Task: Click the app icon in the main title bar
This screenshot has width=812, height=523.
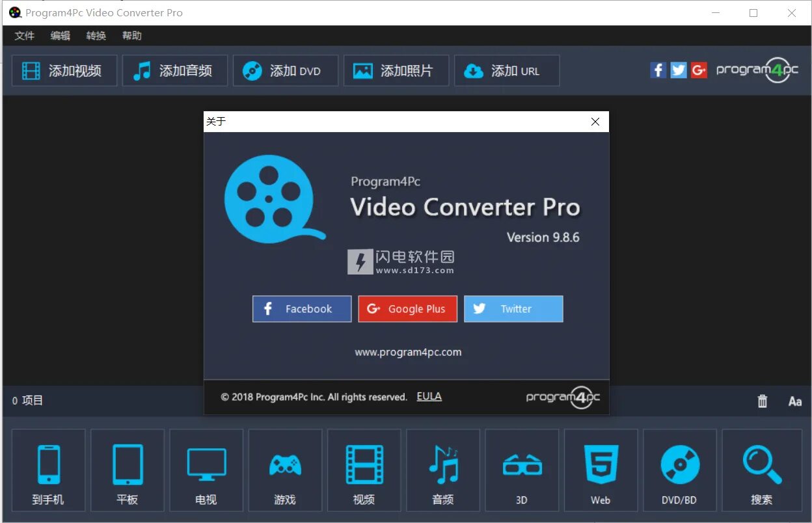Action: point(15,12)
